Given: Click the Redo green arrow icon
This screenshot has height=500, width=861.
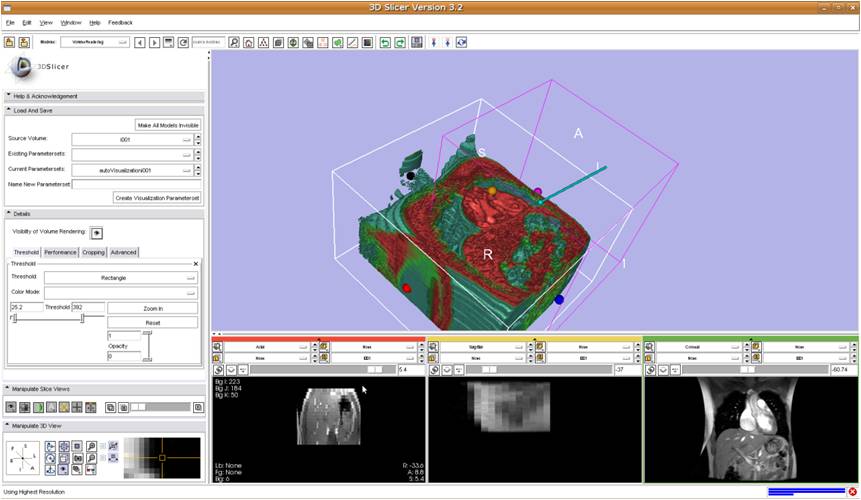Looking at the screenshot, I should pos(400,42).
